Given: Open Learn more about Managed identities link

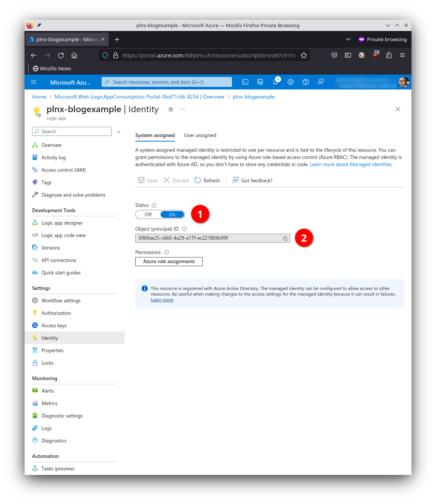Looking at the screenshot, I should click(351, 165).
